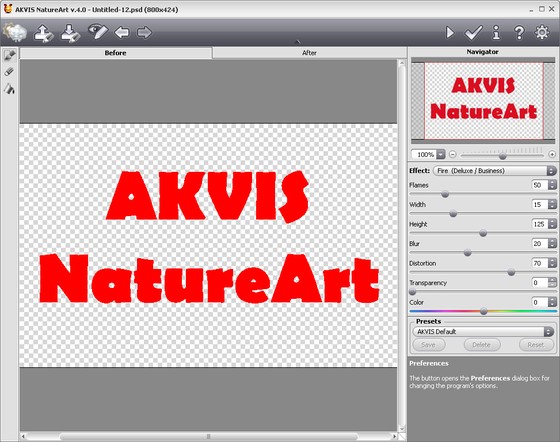Click the Open image upload icon
The image size is (560, 442).
click(43, 33)
